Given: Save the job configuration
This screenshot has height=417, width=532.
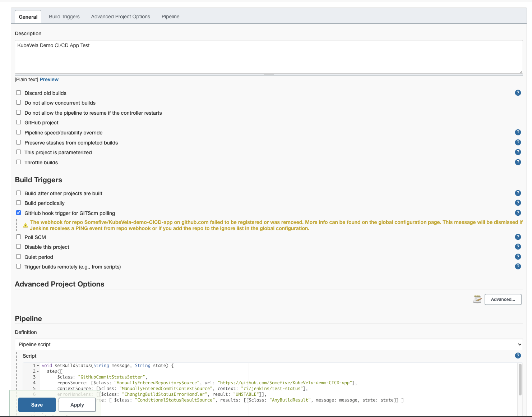Looking at the screenshot, I should coord(37,405).
